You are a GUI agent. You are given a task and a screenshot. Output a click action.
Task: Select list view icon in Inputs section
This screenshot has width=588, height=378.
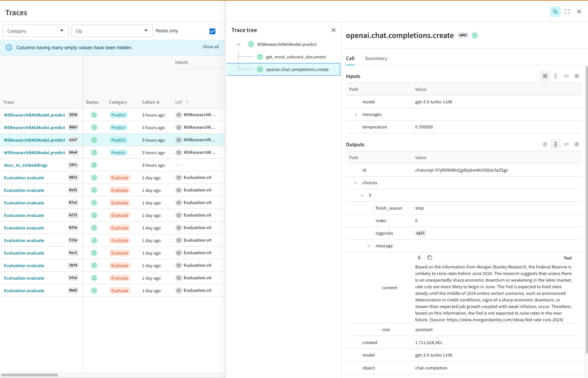[545, 76]
